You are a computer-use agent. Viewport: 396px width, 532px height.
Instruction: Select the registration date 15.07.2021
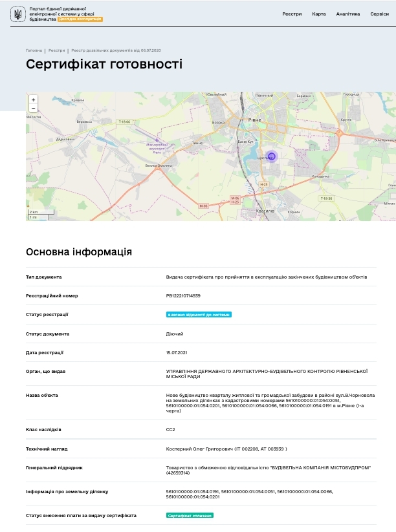pyautogui.click(x=177, y=352)
